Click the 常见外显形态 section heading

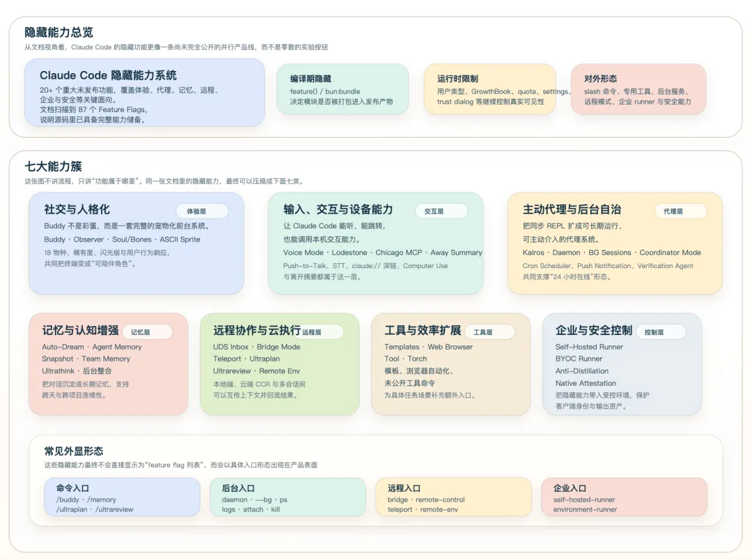[74, 451]
